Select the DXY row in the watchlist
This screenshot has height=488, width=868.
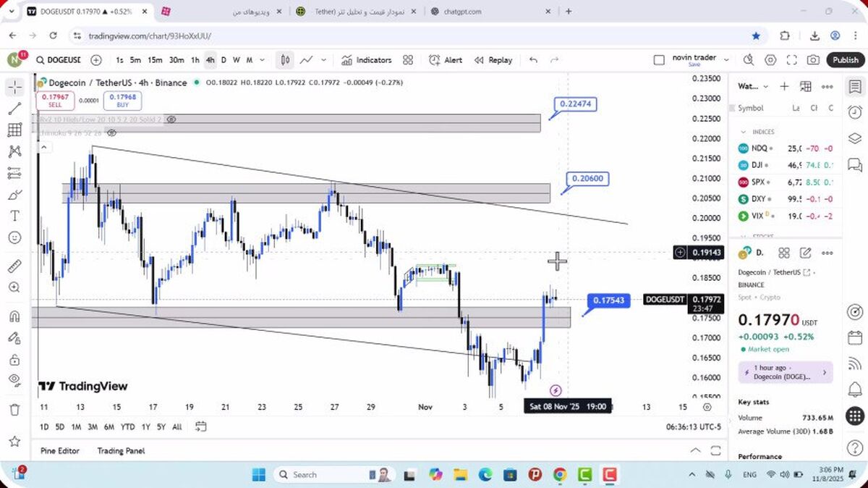(x=786, y=198)
